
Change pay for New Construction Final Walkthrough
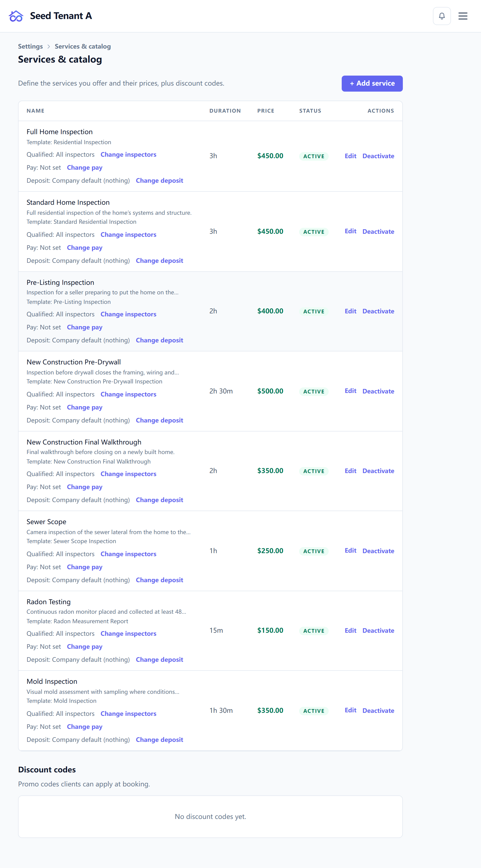pyautogui.click(x=85, y=487)
